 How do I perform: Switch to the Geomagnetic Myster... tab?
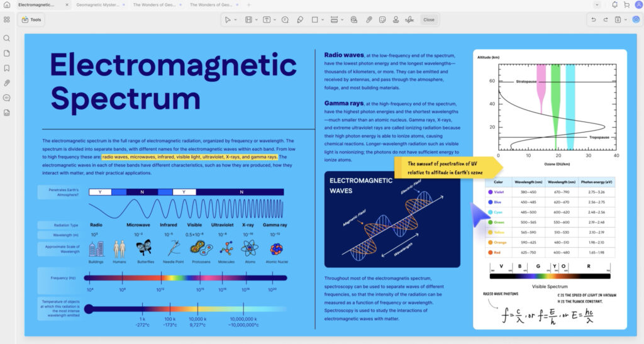97,5
